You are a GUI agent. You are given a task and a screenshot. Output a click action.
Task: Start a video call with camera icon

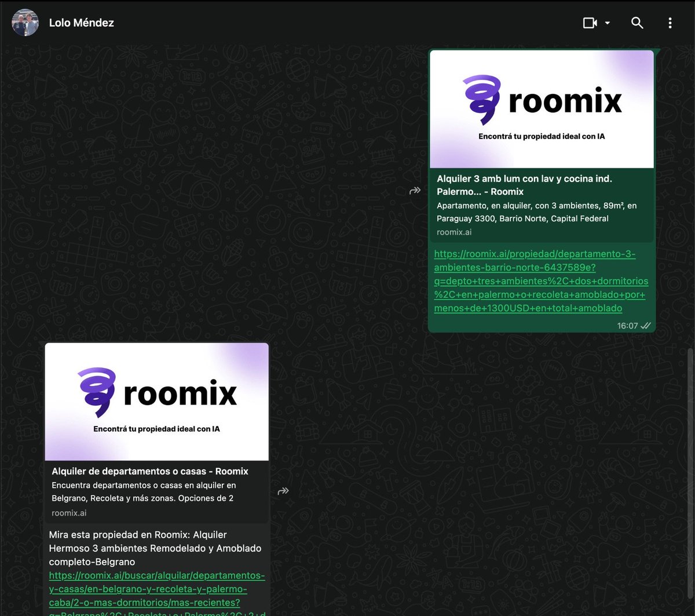pyautogui.click(x=590, y=23)
